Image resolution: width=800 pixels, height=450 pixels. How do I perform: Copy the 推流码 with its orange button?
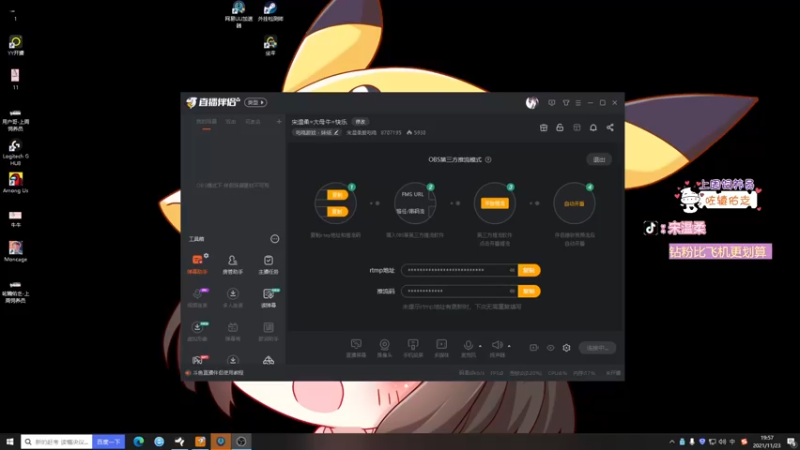529,291
